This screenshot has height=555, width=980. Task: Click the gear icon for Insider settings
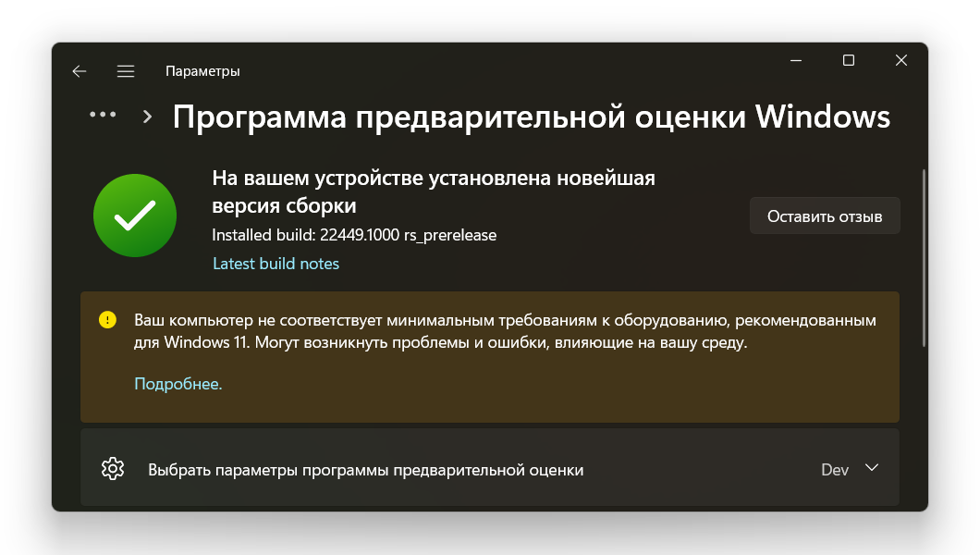pos(113,469)
